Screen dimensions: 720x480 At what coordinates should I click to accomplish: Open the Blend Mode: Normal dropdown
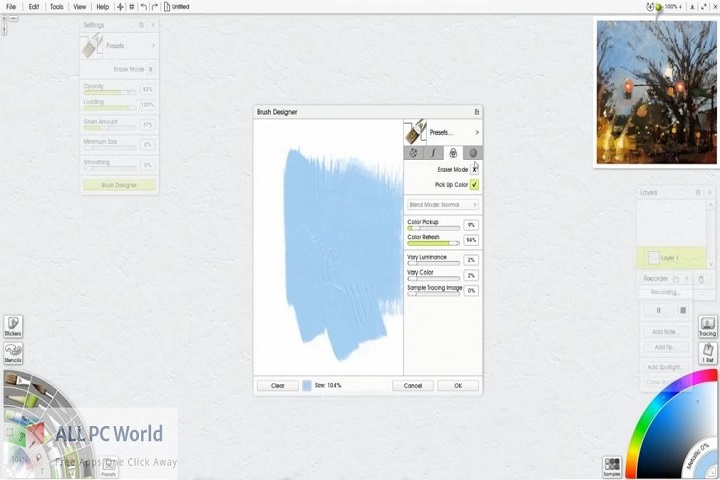(442, 204)
